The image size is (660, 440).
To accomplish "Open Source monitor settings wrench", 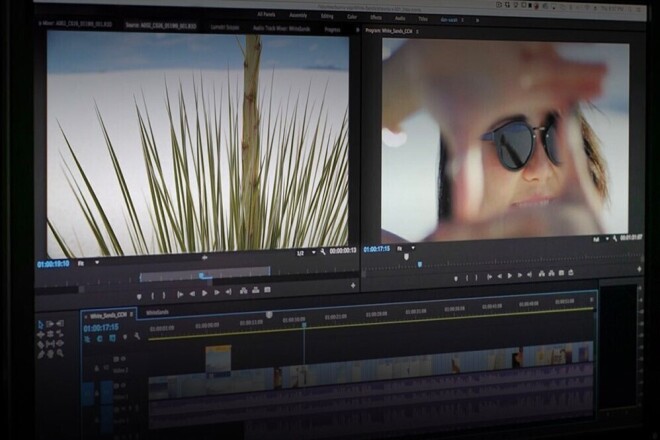I will [x=323, y=252].
